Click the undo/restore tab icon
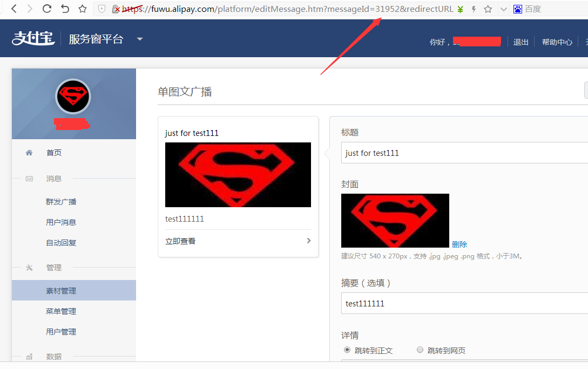This screenshot has height=369, width=588. click(x=65, y=9)
